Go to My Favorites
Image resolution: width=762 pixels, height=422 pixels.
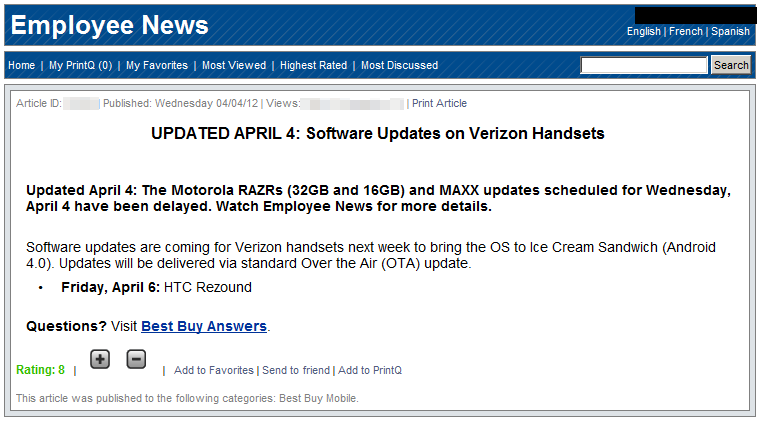[x=156, y=66]
